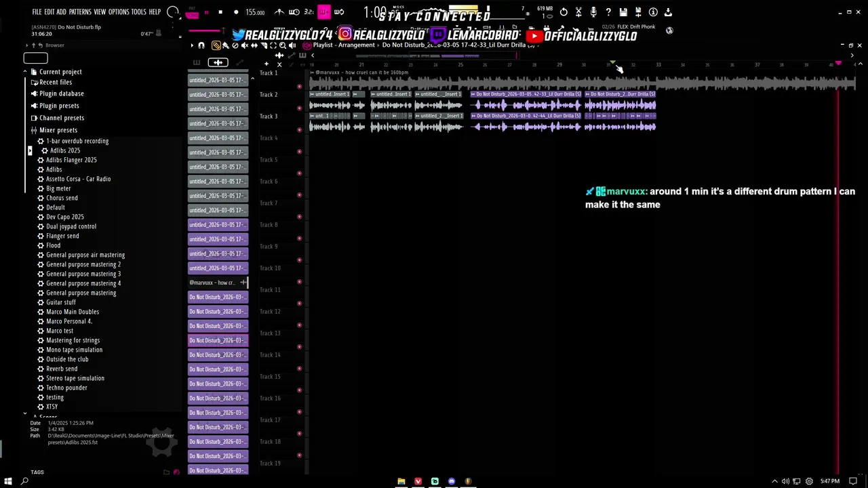868x488 pixels.
Task: Mute Track 14 using its dot
Action: point(300,369)
